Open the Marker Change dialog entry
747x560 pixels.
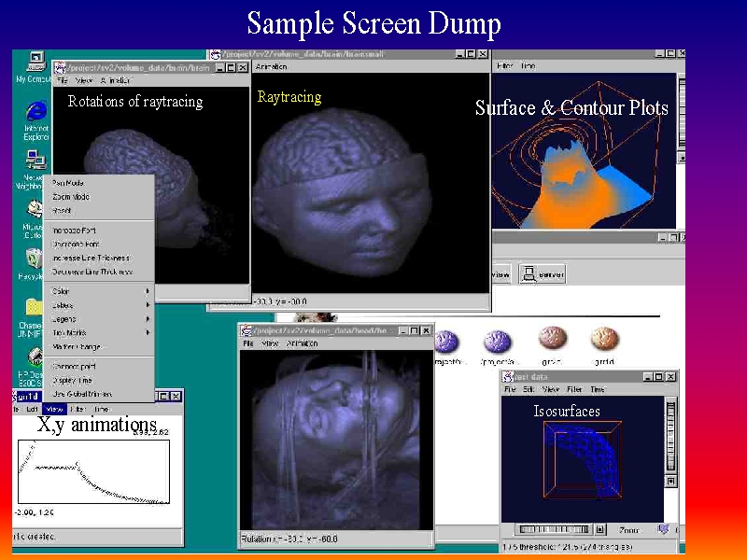click(99, 346)
